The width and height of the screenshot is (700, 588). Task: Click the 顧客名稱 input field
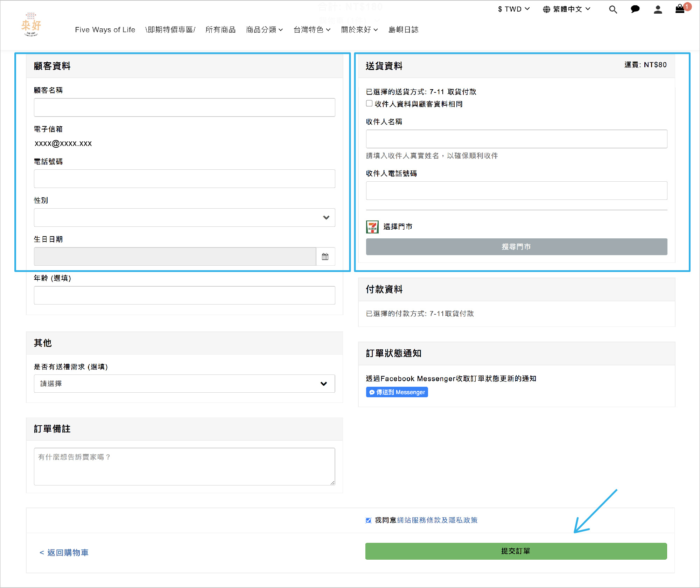click(x=184, y=107)
